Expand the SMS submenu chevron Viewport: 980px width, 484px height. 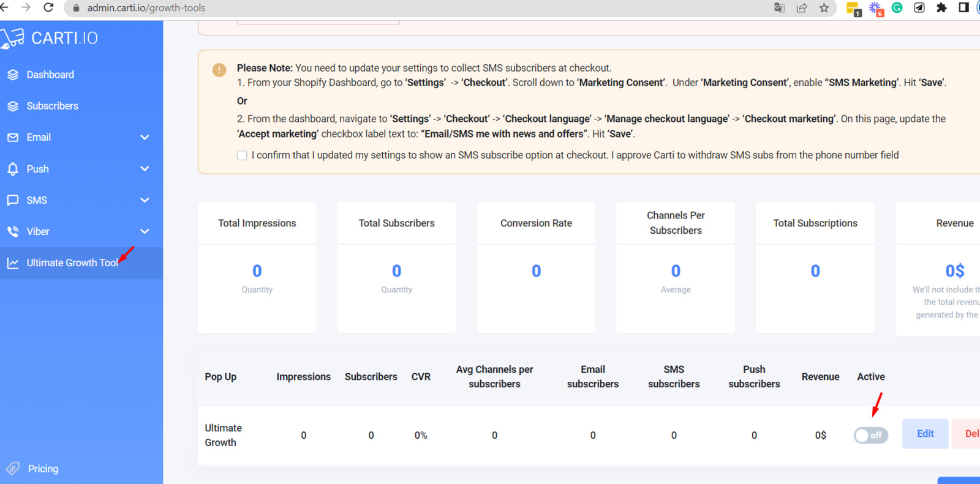[145, 200]
